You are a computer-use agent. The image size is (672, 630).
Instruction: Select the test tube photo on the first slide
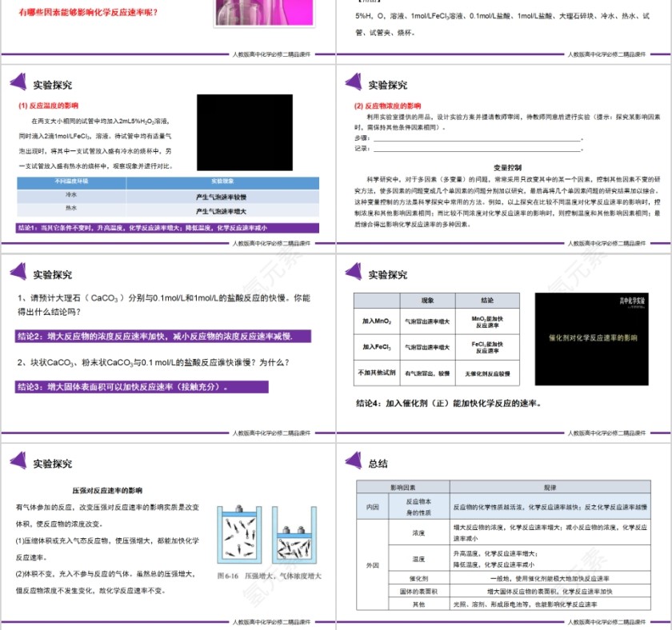[x=264, y=12]
